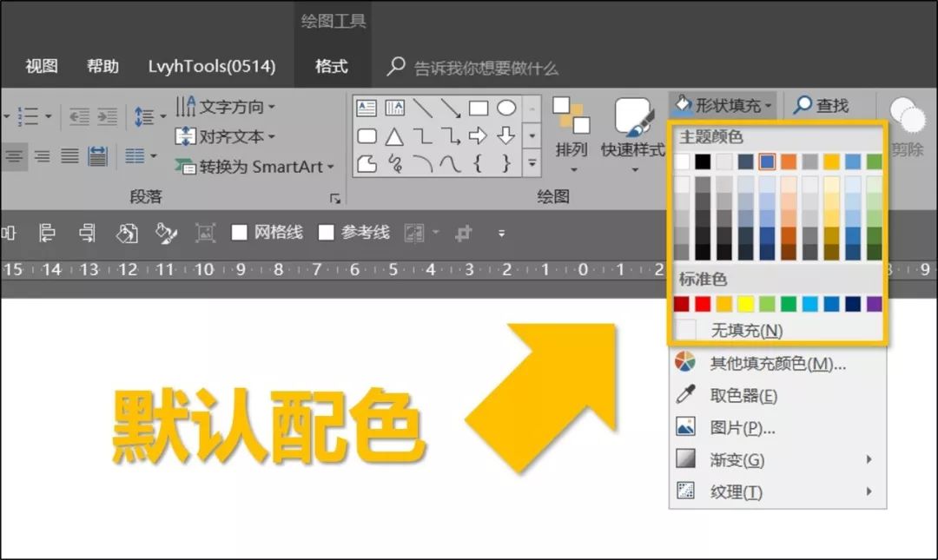
Task: Select the left brace shape
Action: [478, 163]
